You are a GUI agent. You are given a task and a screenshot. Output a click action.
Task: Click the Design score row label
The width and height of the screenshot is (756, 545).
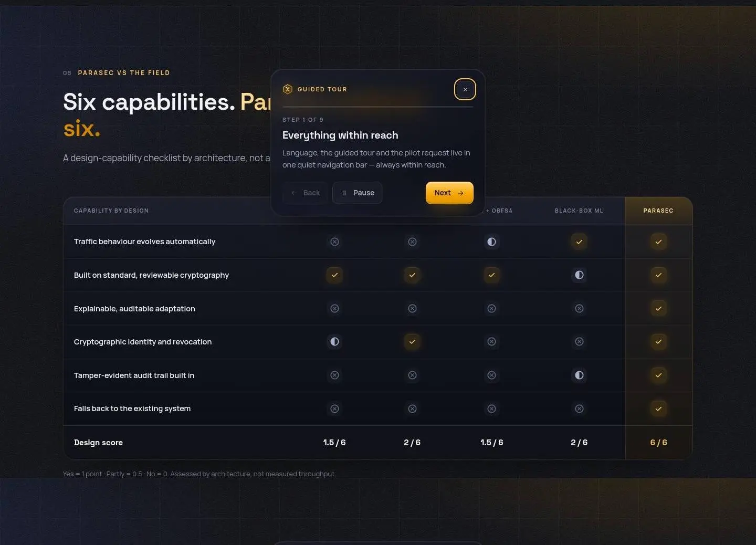click(x=98, y=443)
